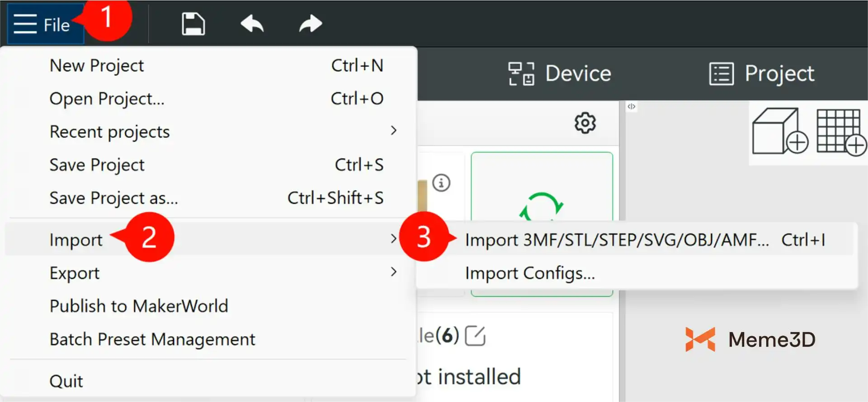The image size is (868, 402).
Task: Choose Quit from the File menu
Action: [x=66, y=381]
